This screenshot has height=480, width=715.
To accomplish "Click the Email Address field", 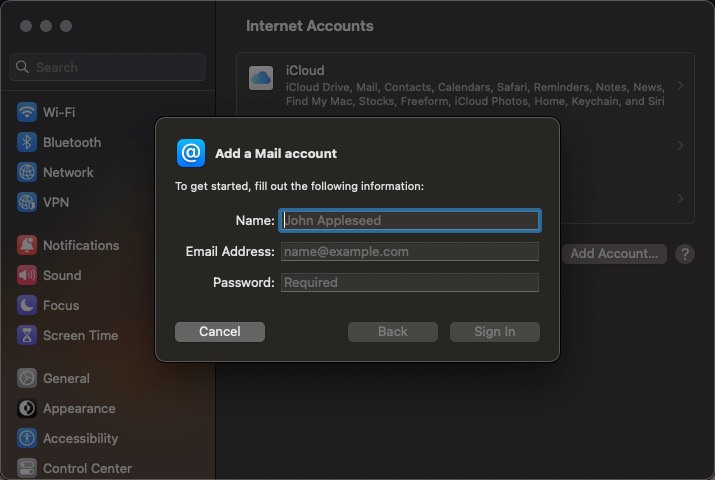I will (410, 252).
